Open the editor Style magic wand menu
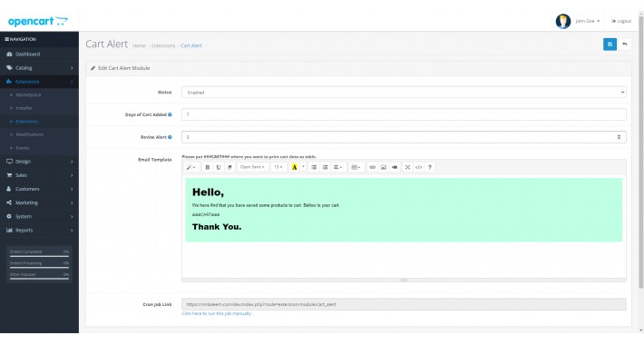The image size is (644, 345). click(191, 167)
